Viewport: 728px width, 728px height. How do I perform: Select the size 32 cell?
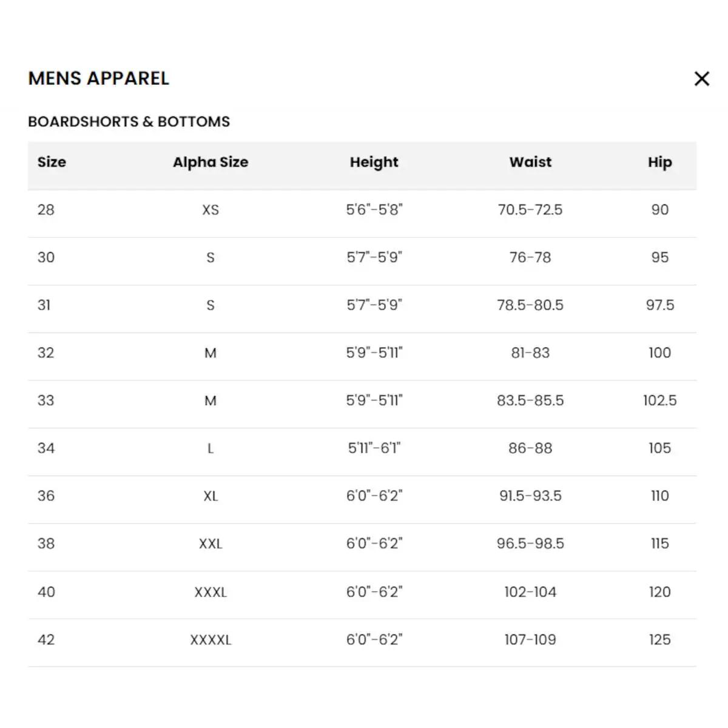46,353
